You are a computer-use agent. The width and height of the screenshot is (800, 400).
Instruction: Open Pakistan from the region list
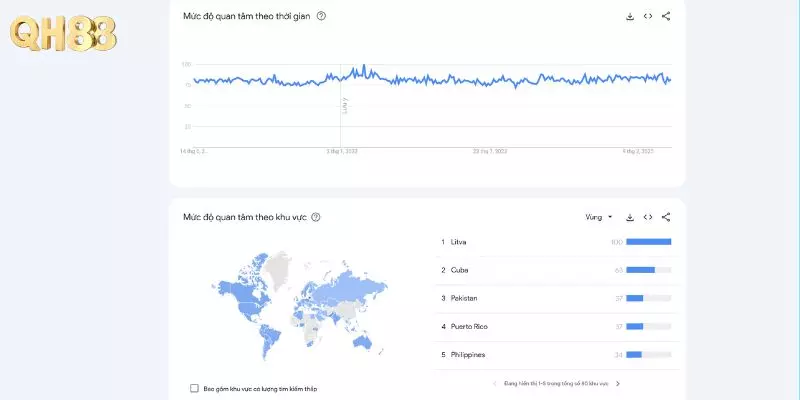point(464,298)
